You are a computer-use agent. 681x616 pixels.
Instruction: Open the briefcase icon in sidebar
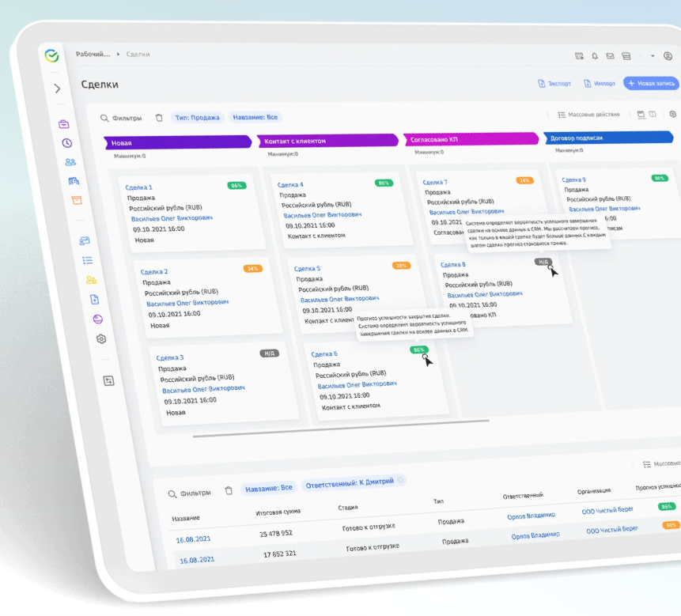64,125
